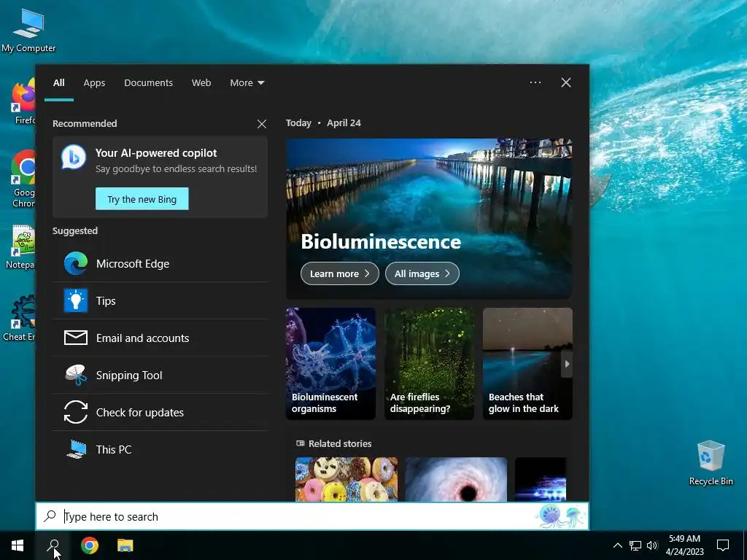Show hidden system tray icons
Screen dimensions: 747x560
pos(617,545)
